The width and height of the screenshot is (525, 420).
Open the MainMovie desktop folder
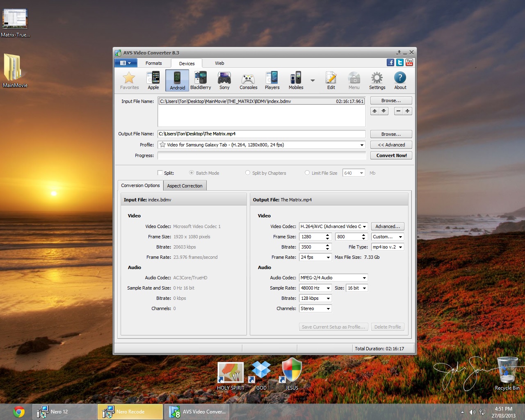pos(15,71)
